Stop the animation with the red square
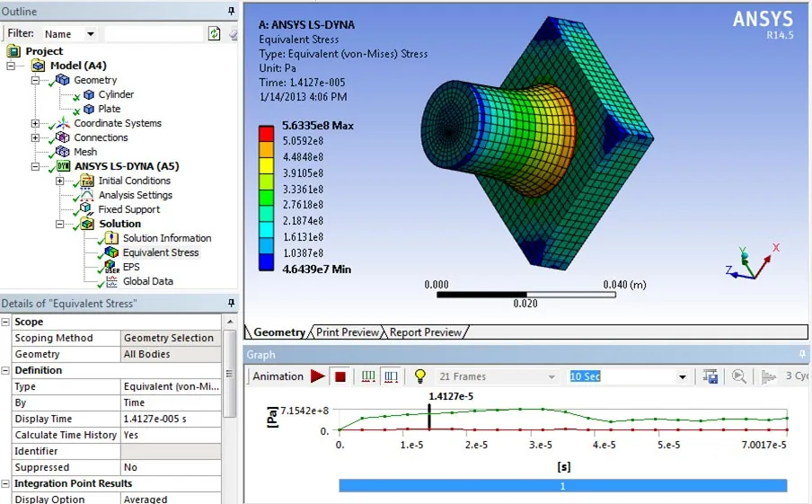 tap(340, 376)
